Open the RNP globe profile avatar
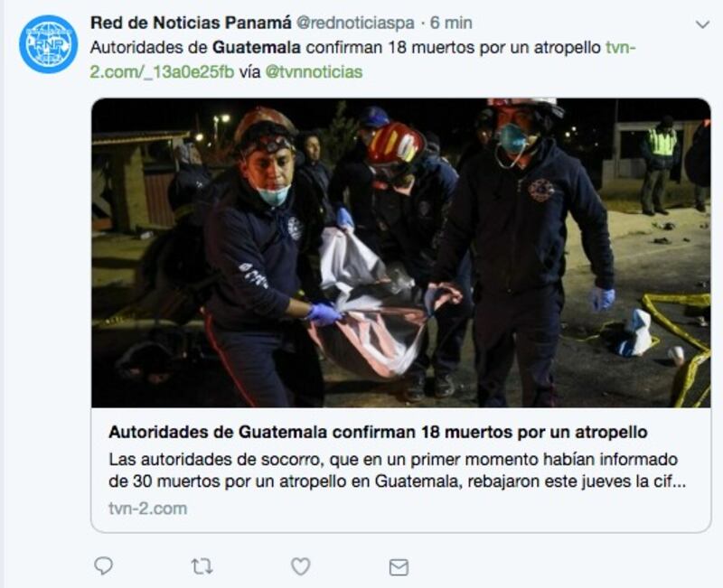723x588 pixels. pos(49,44)
